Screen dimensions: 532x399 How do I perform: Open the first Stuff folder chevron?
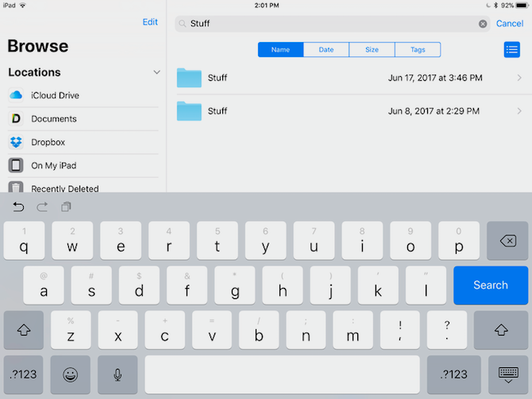519,78
